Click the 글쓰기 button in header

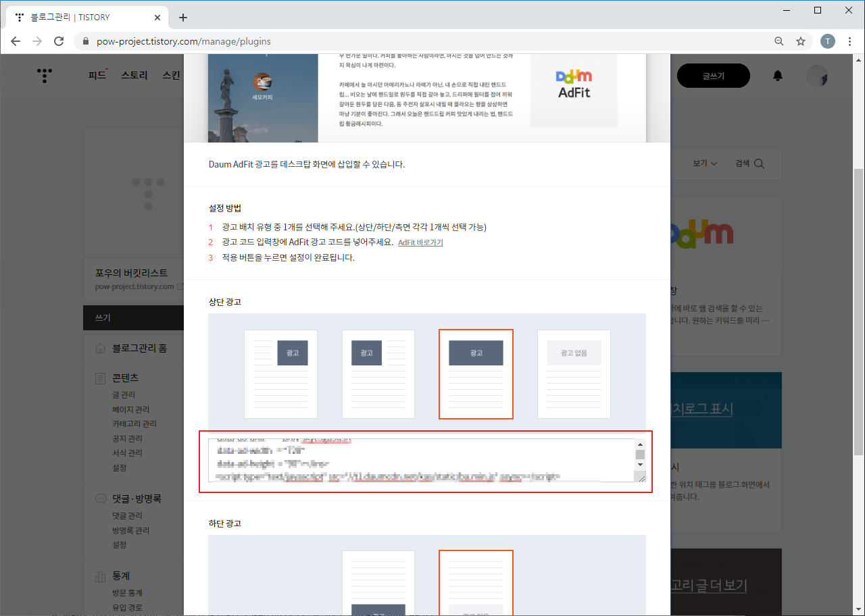click(713, 76)
